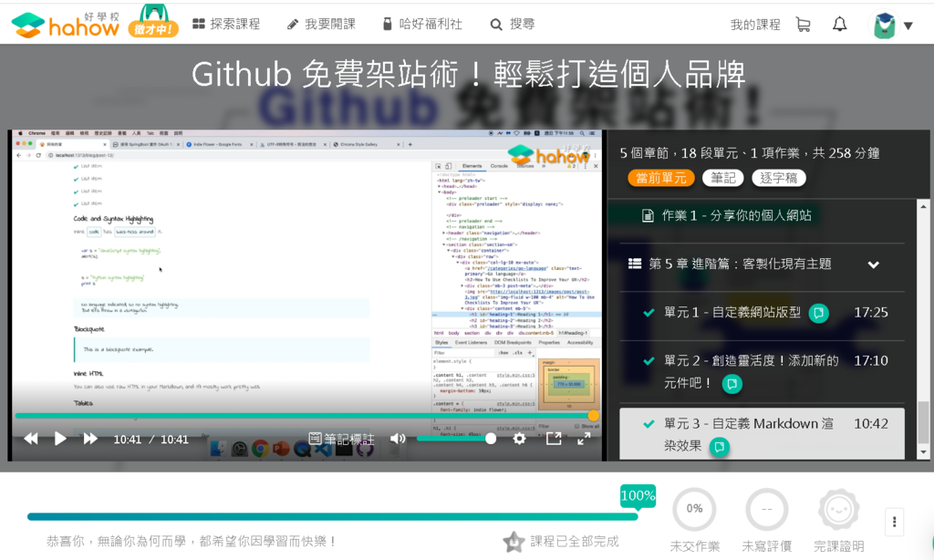Adjust the volume slider
Viewport: 934px width, 560px height.
[456, 439]
